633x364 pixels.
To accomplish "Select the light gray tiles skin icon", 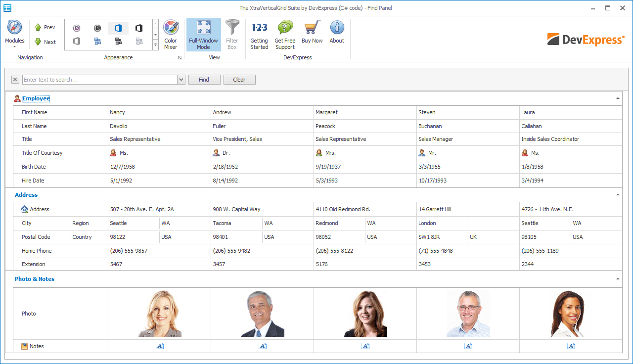I will coord(139,41).
